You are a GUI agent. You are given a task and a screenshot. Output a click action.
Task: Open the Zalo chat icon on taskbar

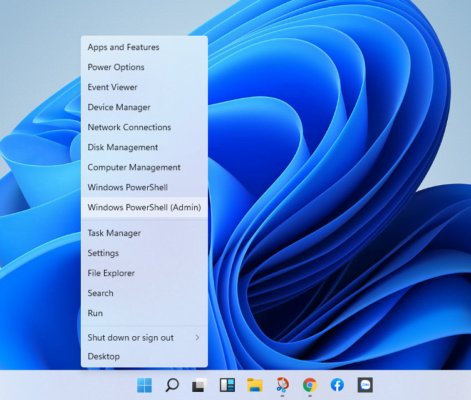click(x=365, y=385)
